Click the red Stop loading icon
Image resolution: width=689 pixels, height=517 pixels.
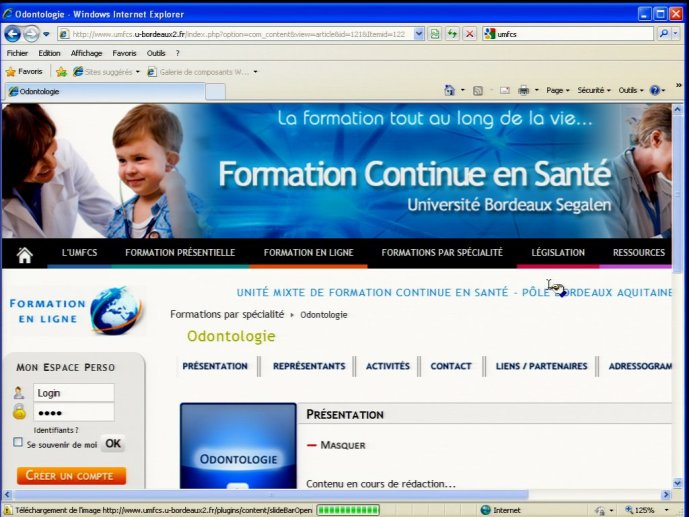coord(470,34)
